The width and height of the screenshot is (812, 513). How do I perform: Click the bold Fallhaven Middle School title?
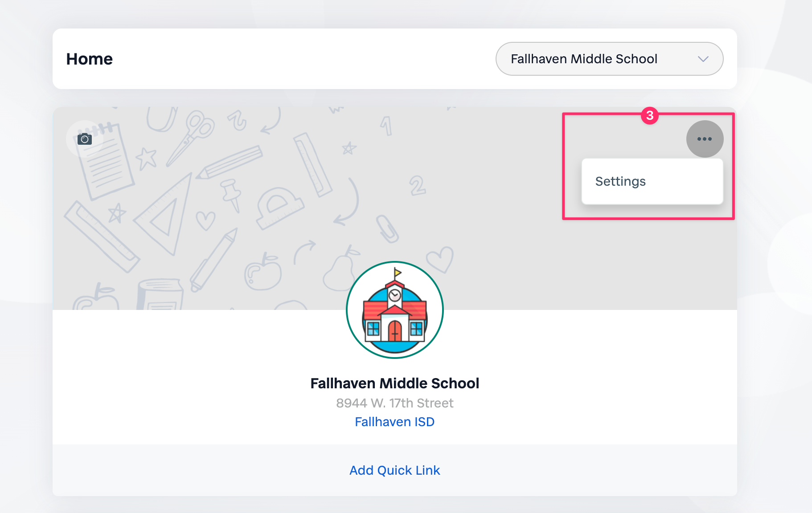click(394, 383)
